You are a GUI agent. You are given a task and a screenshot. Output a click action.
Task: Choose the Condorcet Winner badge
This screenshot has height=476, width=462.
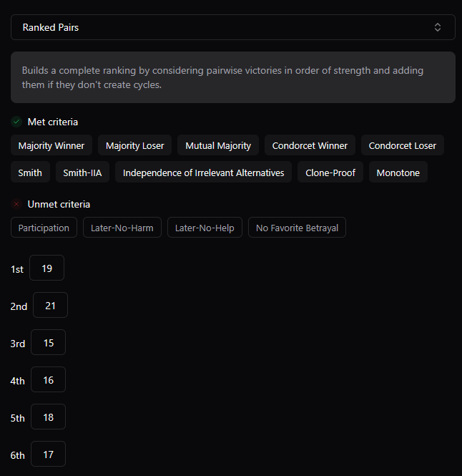[310, 145]
